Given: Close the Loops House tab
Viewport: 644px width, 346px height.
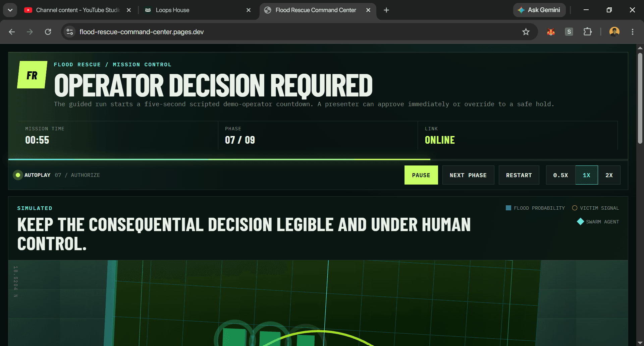Looking at the screenshot, I should tap(249, 10).
